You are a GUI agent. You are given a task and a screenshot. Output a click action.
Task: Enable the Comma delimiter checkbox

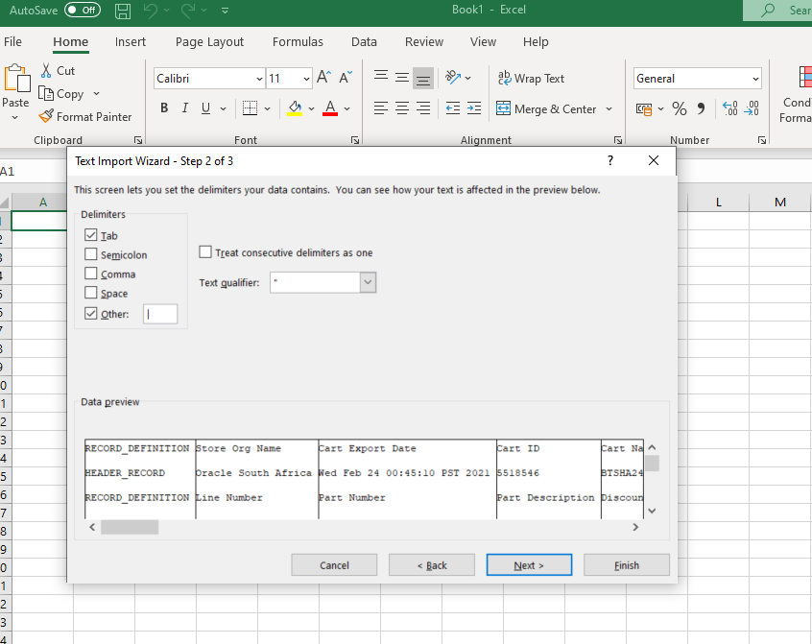pos(91,274)
